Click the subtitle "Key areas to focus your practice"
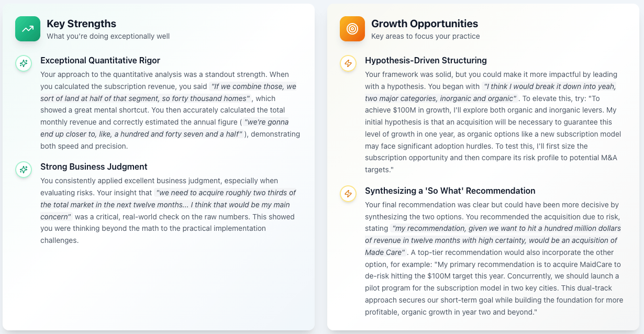 pos(425,36)
